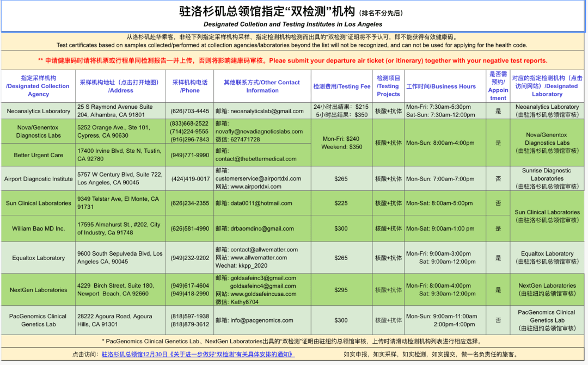588x365 pixels.
Task: Click the PacGenomics and NextGen footnote about 驻纽约总领馆
Action: [291, 341]
